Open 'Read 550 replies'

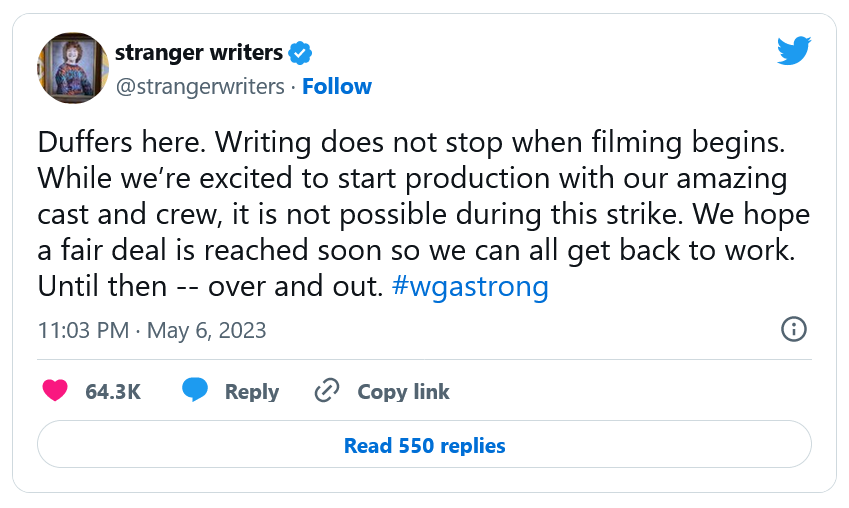tap(424, 445)
